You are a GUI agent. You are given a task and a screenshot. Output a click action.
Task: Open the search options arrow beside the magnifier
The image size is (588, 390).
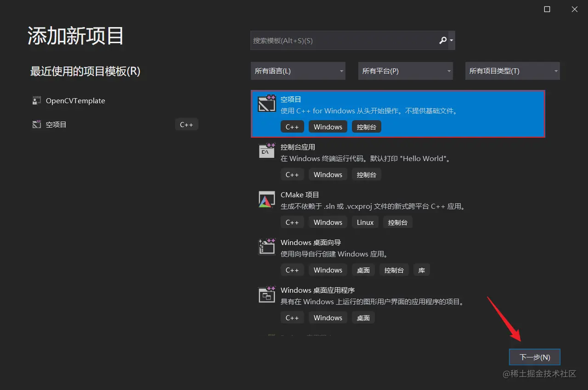coord(452,40)
